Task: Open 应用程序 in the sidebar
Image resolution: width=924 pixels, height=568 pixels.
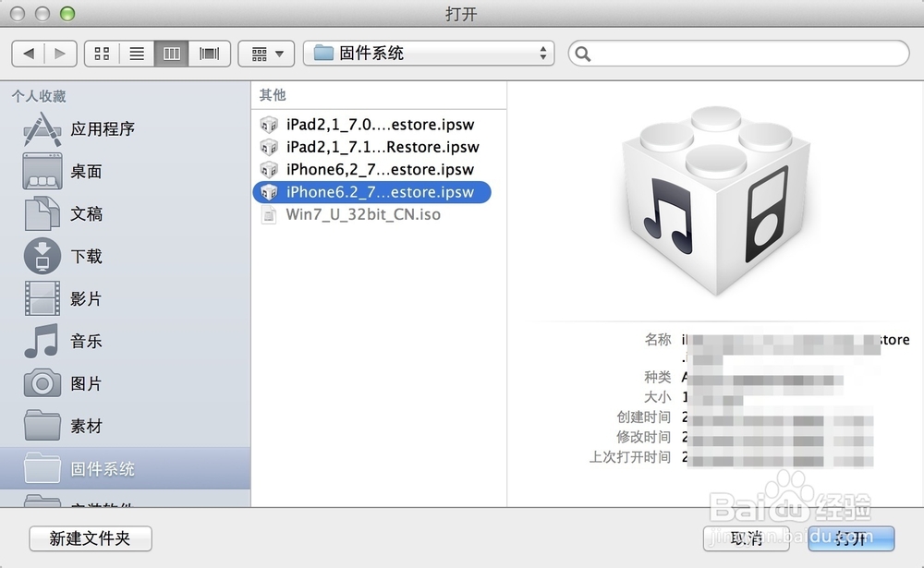Action: [x=125, y=129]
